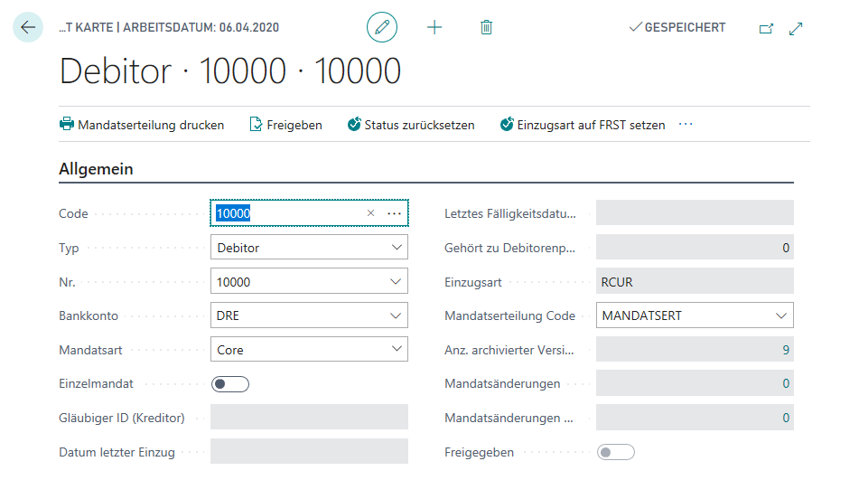Screen dimensions: 868x499
Task: Expand page to full screen icon
Action: 796,28
